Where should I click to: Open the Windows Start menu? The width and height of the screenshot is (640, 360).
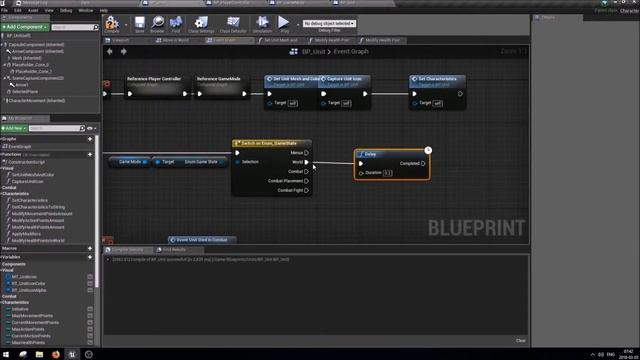pyautogui.click(x=6, y=354)
